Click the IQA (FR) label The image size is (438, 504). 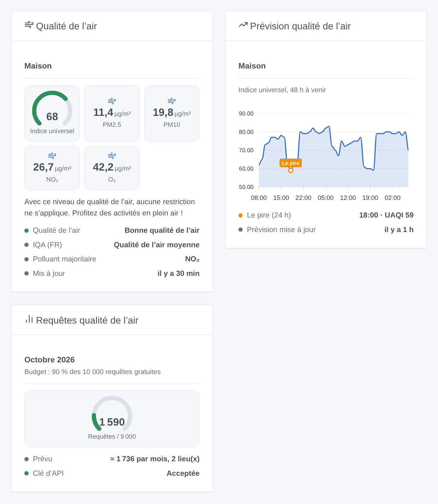[47, 245]
